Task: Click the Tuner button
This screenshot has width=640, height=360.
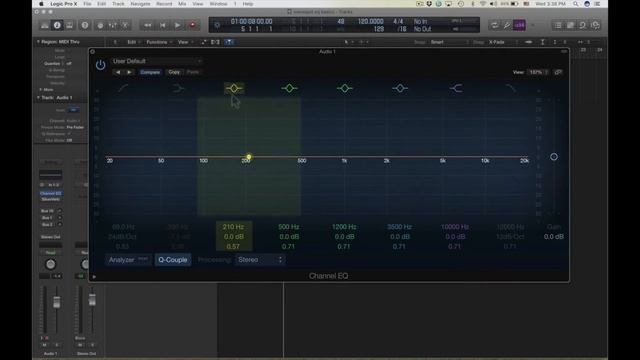Action: [507, 25]
